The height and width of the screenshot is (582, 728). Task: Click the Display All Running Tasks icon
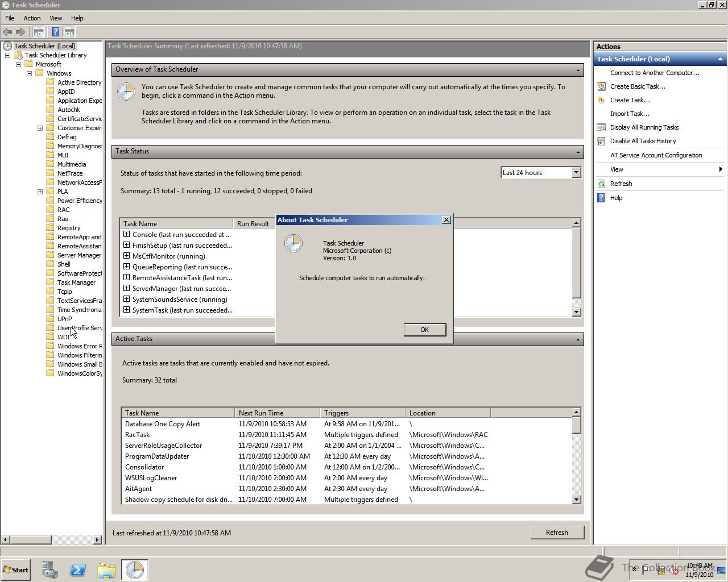[x=601, y=127]
